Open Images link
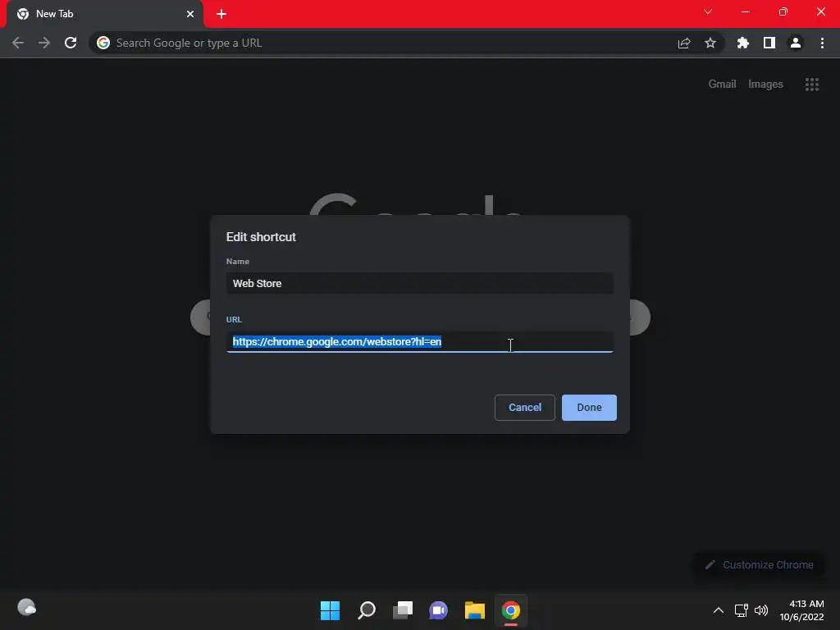This screenshot has height=630, width=840. [765, 84]
